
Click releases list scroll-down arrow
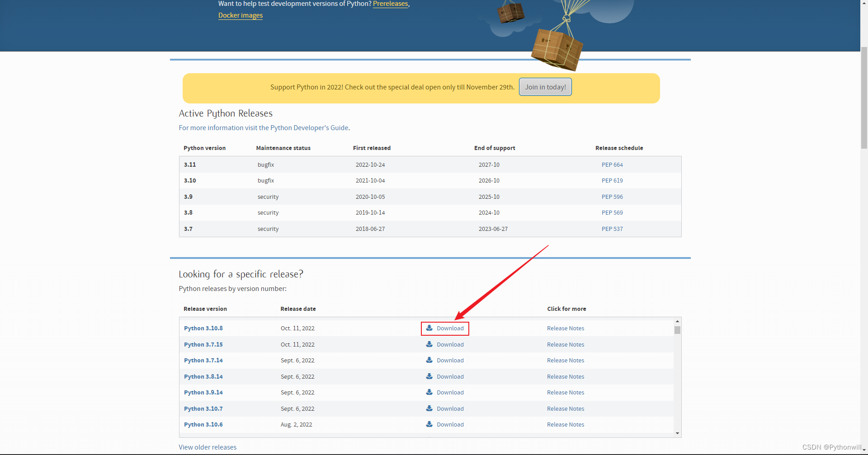click(x=677, y=433)
